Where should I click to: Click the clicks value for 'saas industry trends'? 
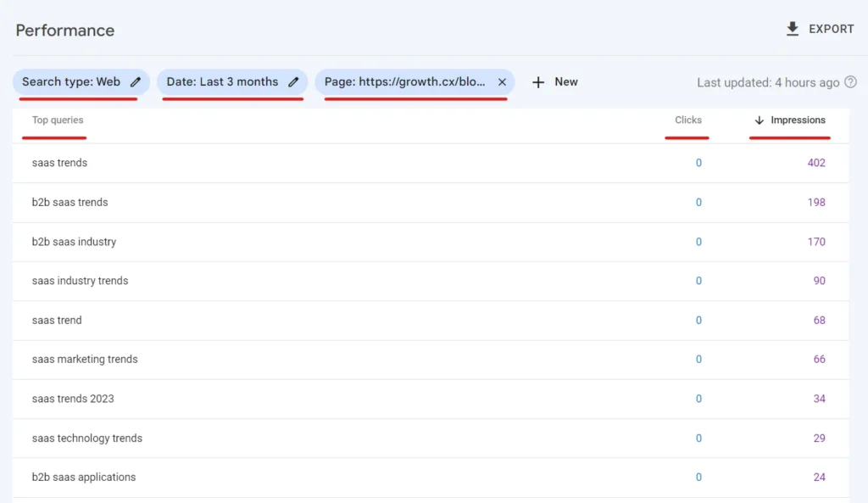(x=698, y=281)
